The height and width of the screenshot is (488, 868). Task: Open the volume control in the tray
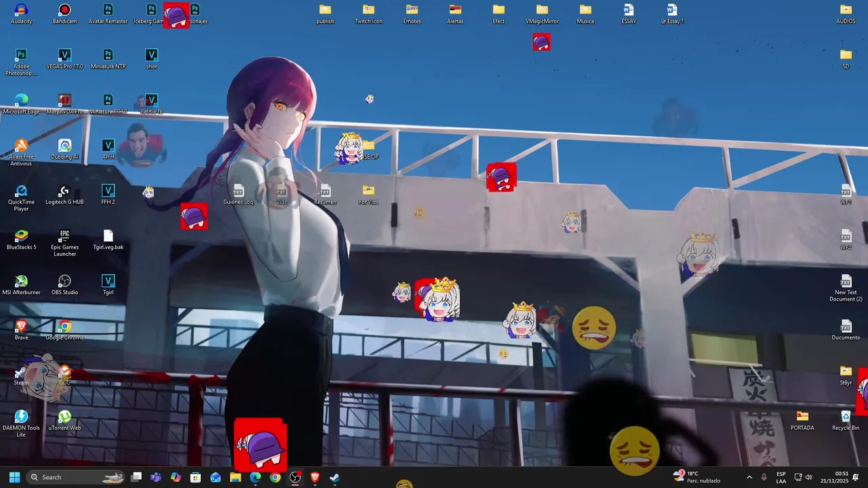(x=809, y=477)
